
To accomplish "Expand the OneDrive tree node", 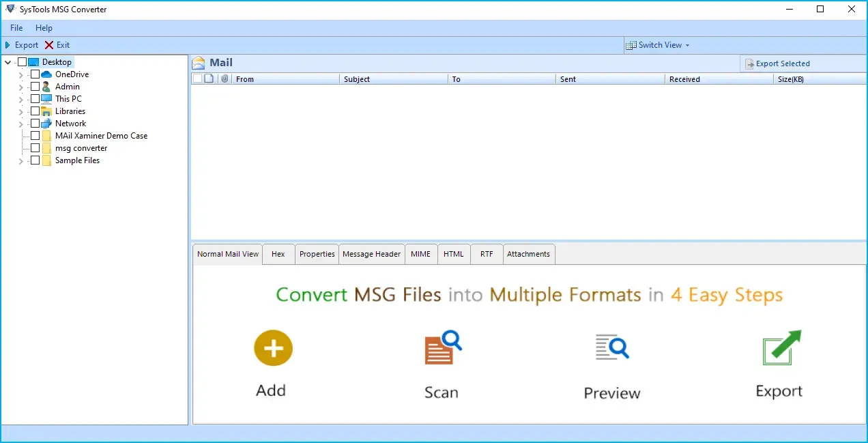I will [21, 74].
